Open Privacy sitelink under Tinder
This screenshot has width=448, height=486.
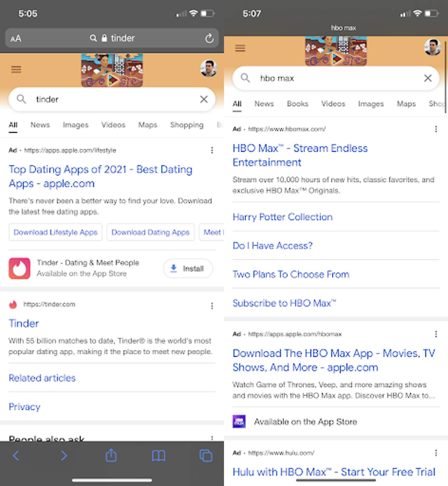[x=24, y=407]
